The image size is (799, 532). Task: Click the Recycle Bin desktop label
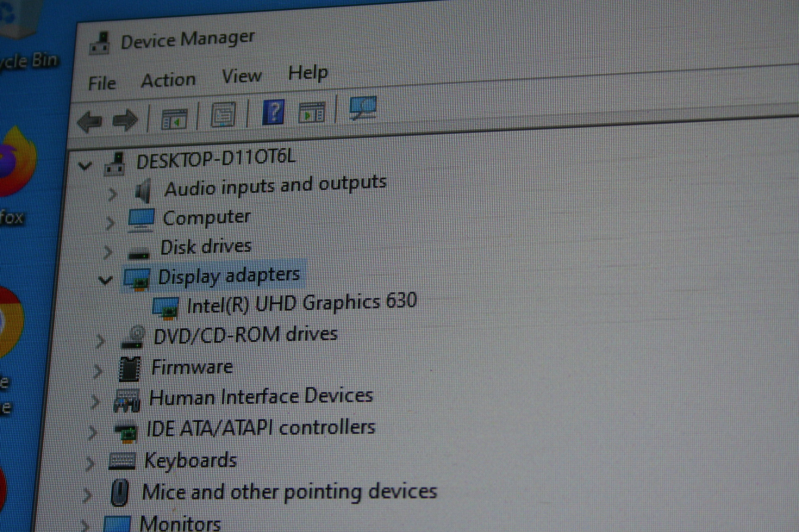click(x=28, y=61)
